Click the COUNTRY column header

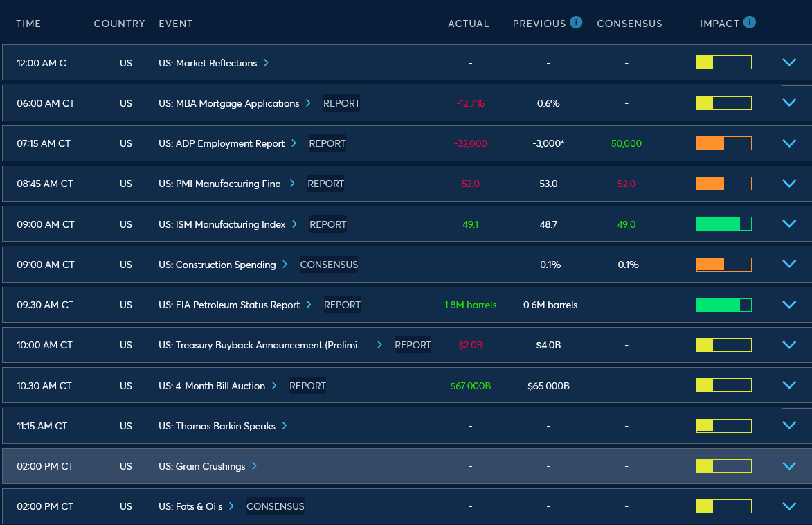pyautogui.click(x=119, y=23)
